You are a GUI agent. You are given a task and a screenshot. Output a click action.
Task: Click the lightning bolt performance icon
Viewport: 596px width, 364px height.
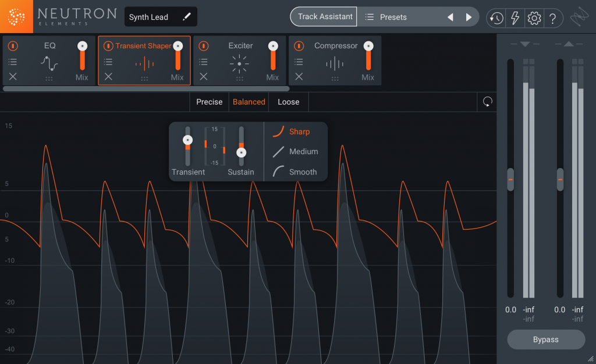(515, 18)
